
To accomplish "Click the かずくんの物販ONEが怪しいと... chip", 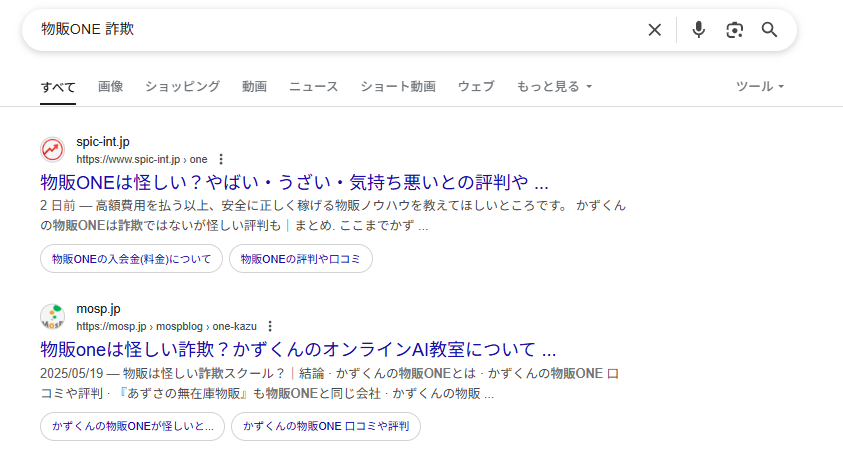I will coord(132,426).
